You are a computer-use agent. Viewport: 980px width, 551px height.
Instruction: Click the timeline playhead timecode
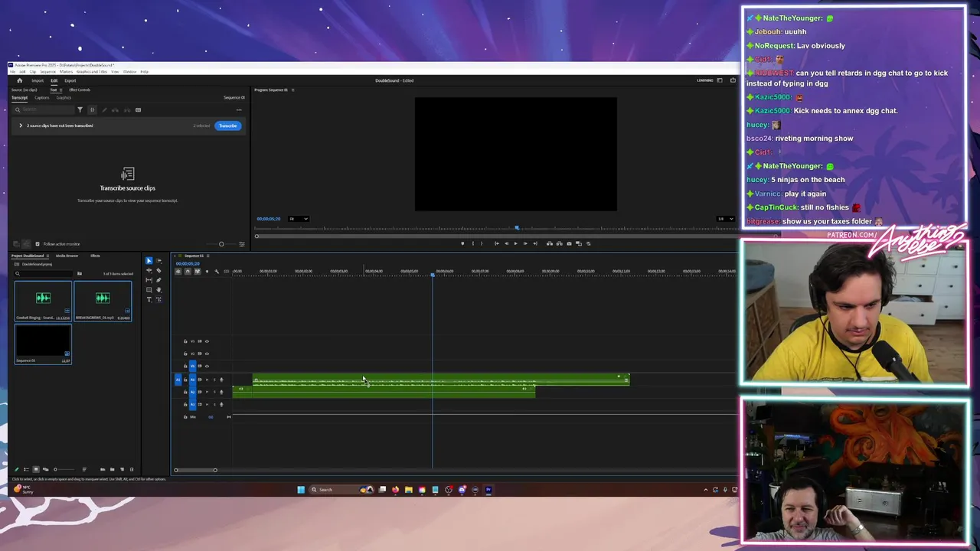[x=188, y=263]
